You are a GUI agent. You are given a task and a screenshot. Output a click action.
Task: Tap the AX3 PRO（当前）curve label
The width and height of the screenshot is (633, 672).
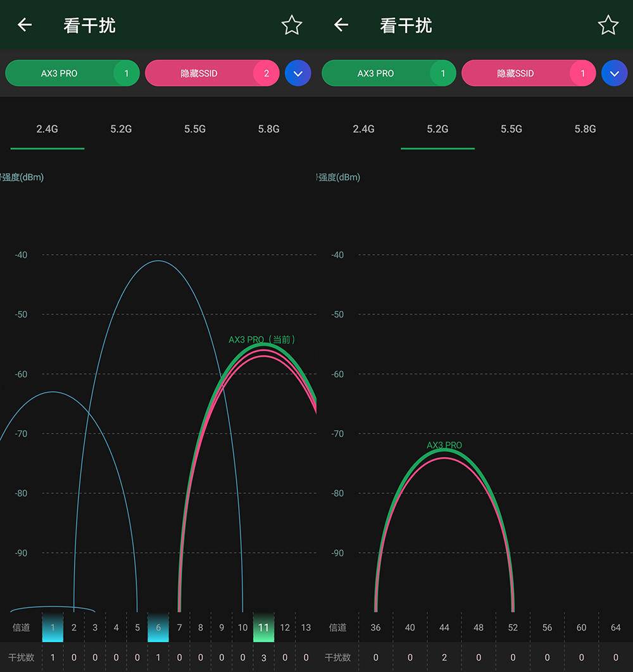click(261, 339)
